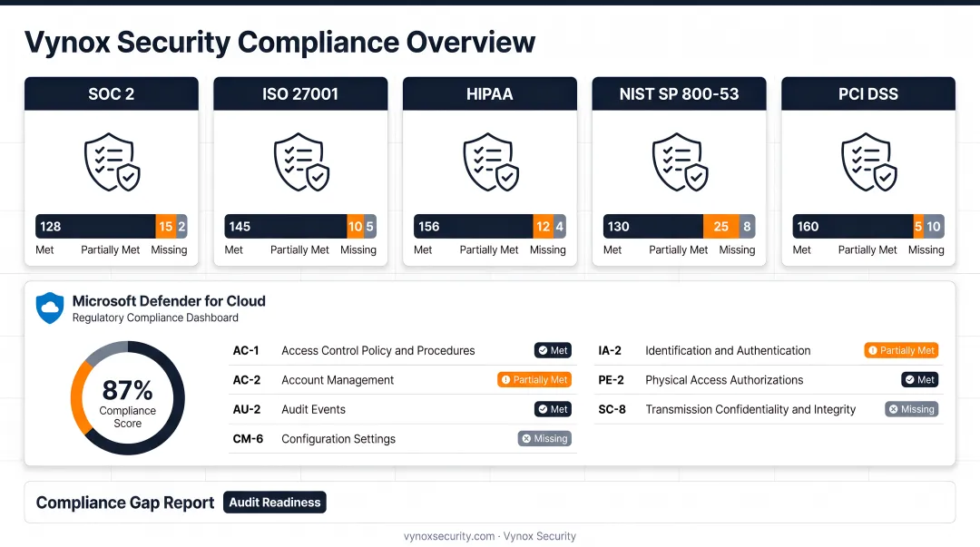Click the Vynox Security Compliance Overview title

point(279,43)
